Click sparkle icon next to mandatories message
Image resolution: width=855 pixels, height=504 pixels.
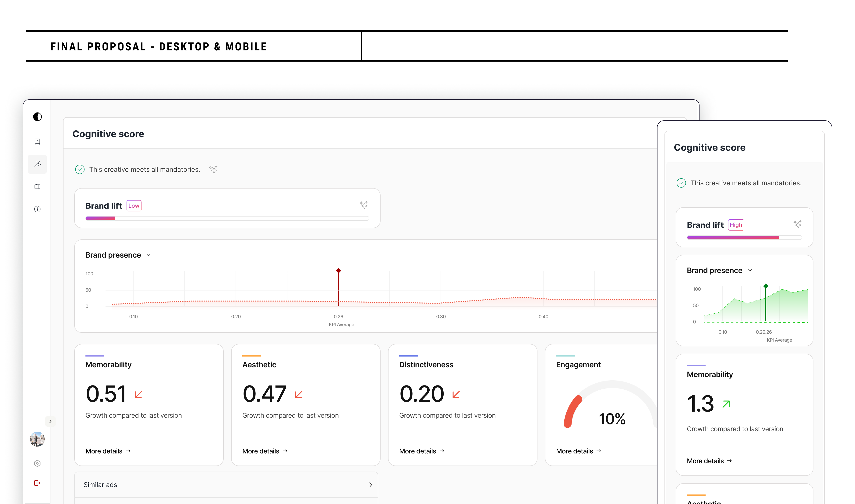[213, 169]
